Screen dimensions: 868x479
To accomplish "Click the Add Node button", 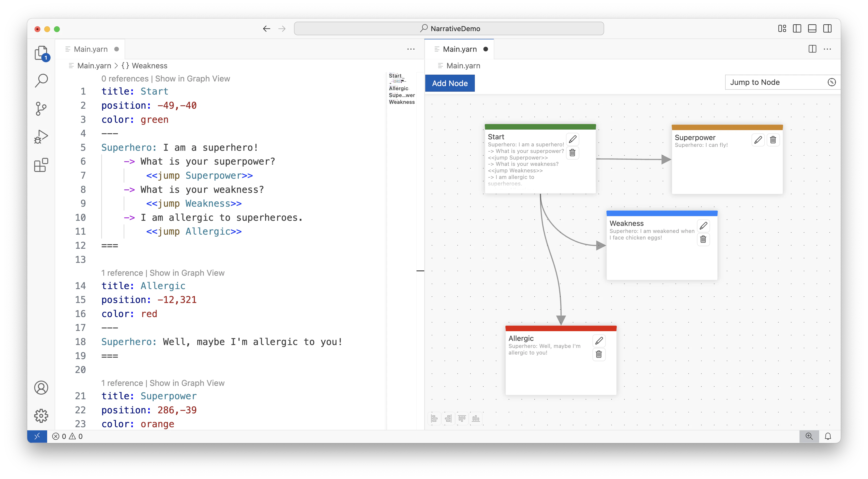I will point(450,83).
